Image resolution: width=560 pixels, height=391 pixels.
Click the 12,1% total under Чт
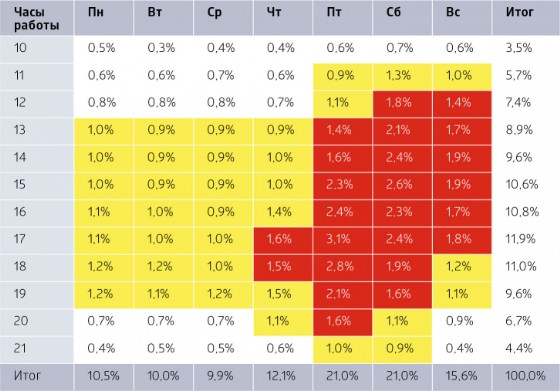(x=282, y=376)
